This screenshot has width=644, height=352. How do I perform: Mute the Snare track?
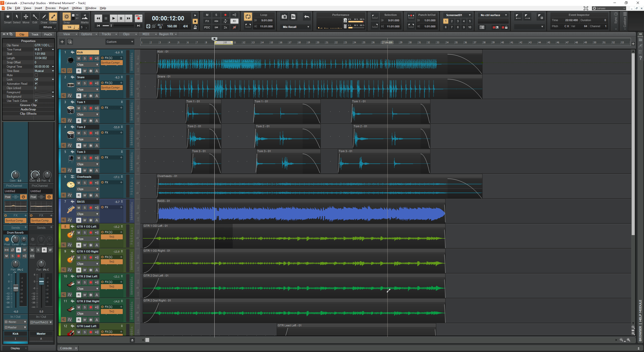coord(78,83)
